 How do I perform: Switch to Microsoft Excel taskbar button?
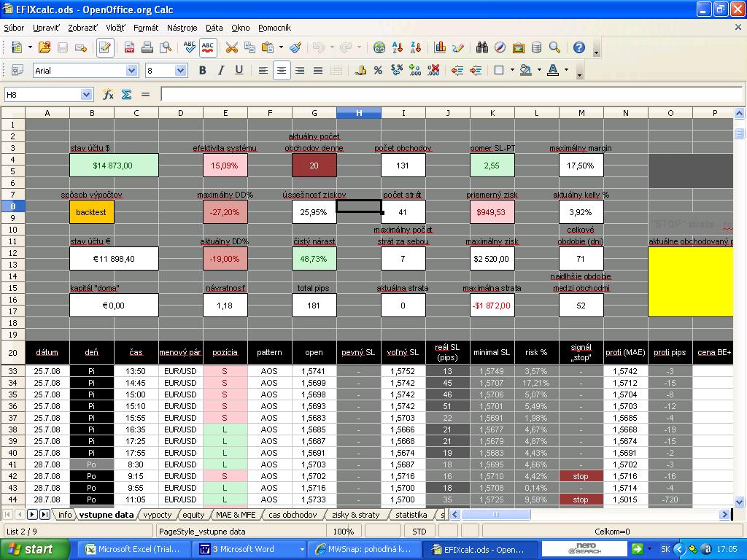(x=134, y=549)
